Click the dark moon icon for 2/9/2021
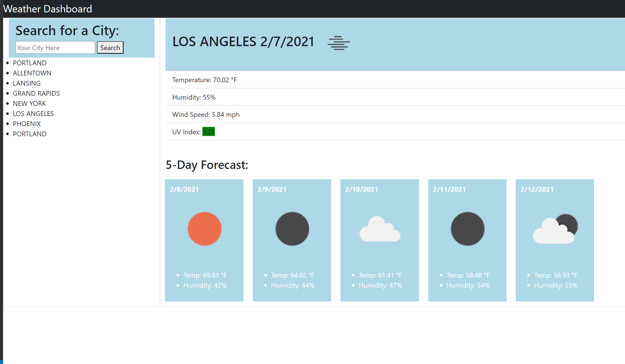The height and width of the screenshot is (364, 625). [x=292, y=229]
